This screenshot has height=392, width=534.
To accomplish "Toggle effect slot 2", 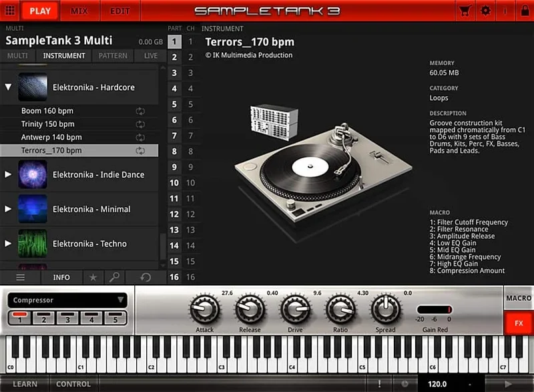I will 44,318.
